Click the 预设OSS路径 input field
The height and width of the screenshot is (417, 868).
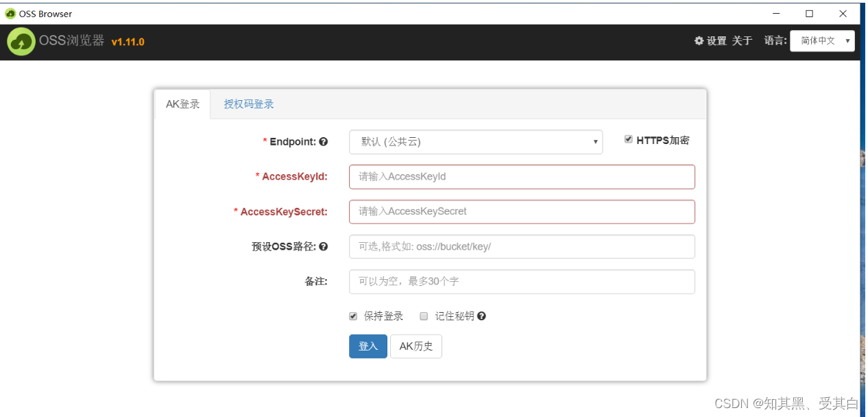tap(522, 247)
